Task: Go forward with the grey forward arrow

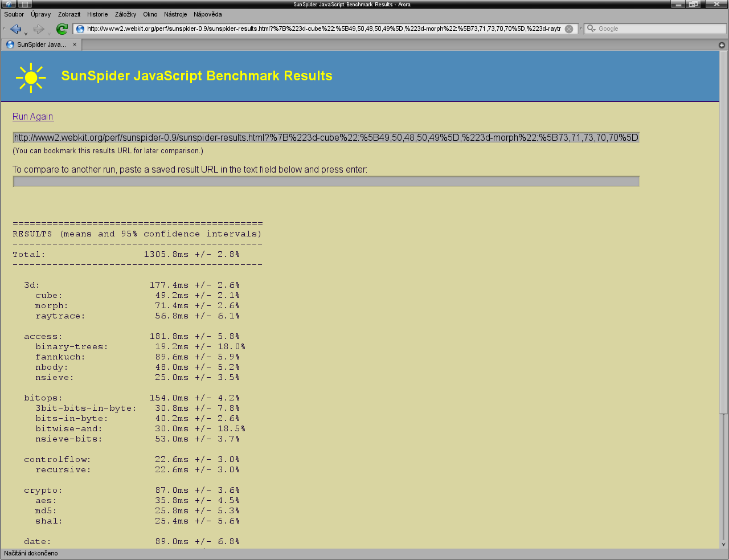Action: click(38, 29)
